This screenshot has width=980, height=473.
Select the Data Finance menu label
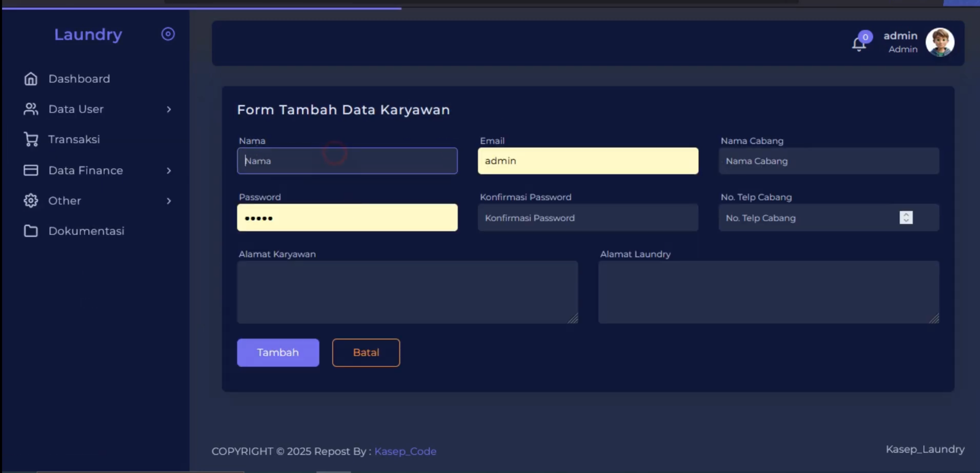click(86, 171)
